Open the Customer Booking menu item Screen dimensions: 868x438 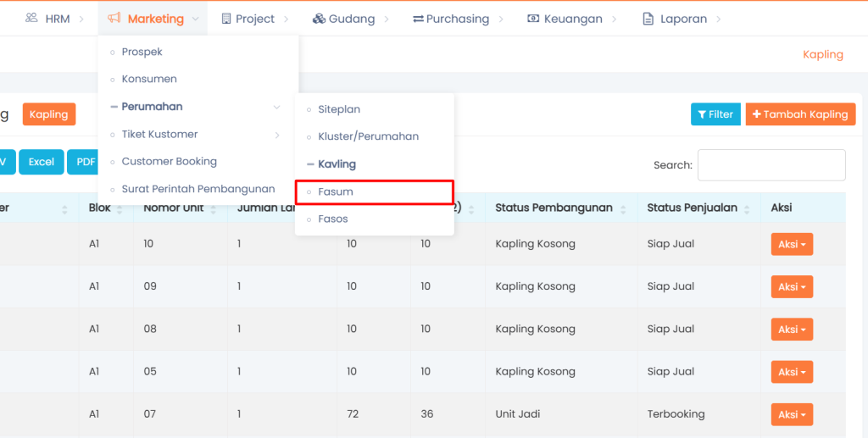169,161
